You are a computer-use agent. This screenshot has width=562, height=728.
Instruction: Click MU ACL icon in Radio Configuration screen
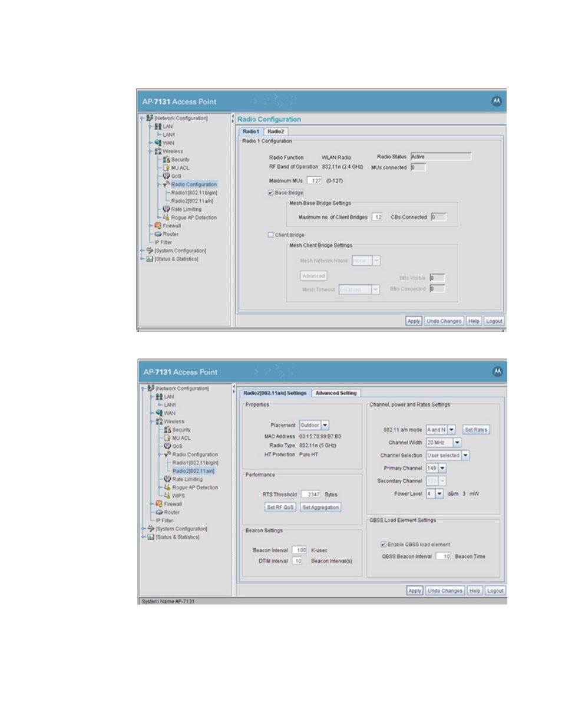[x=166, y=167]
